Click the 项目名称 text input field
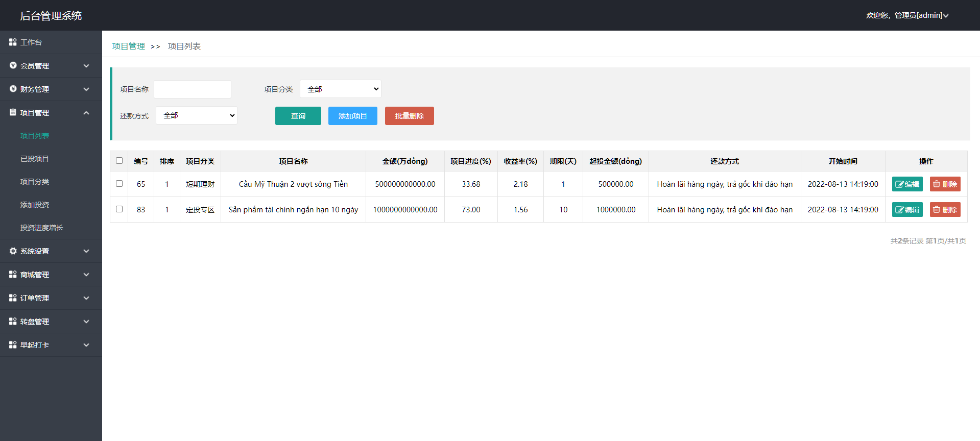 coord(193,89)
